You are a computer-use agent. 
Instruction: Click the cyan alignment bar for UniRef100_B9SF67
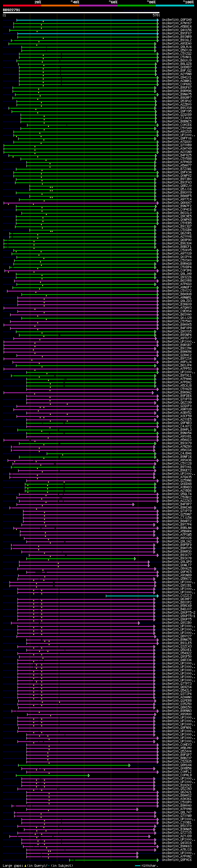coord(88,33)
